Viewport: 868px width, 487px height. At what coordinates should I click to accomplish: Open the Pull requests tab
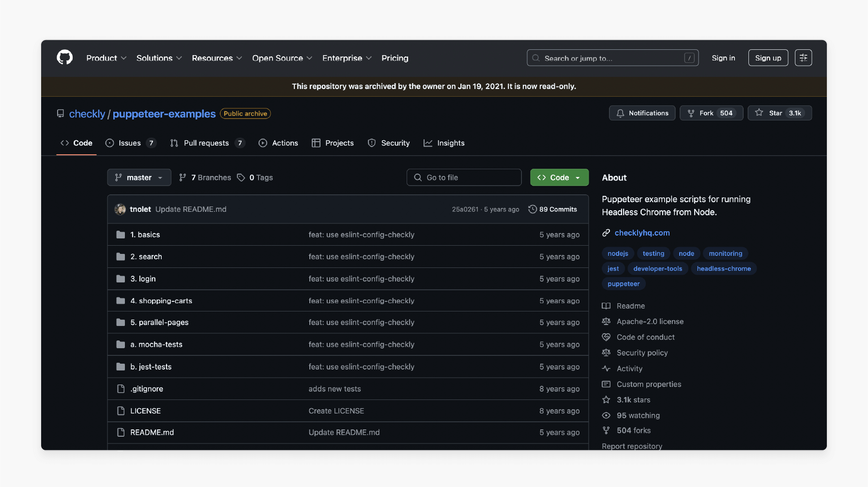208,143
